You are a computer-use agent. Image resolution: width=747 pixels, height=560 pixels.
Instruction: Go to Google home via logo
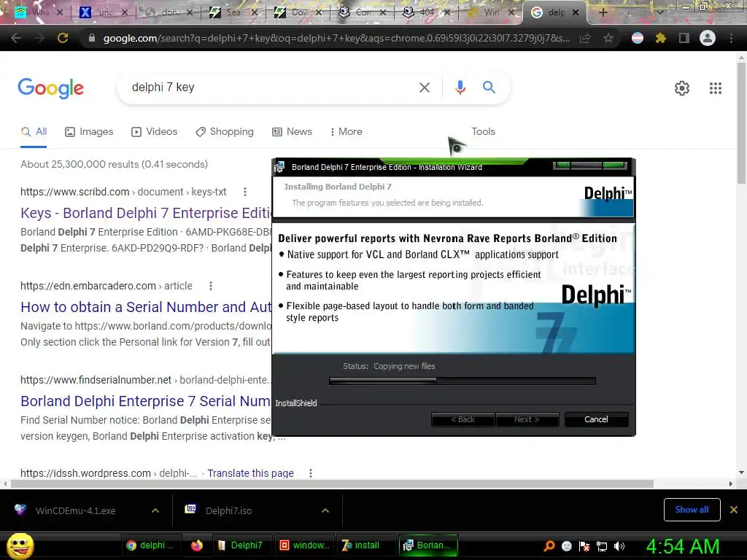point(50,87)
